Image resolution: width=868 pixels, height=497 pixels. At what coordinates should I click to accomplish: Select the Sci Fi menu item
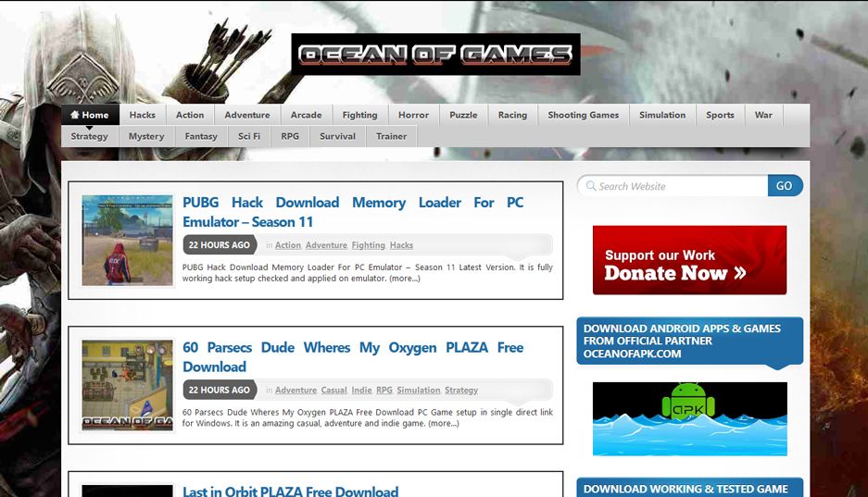pyautogui.click(x=249, y=136)
